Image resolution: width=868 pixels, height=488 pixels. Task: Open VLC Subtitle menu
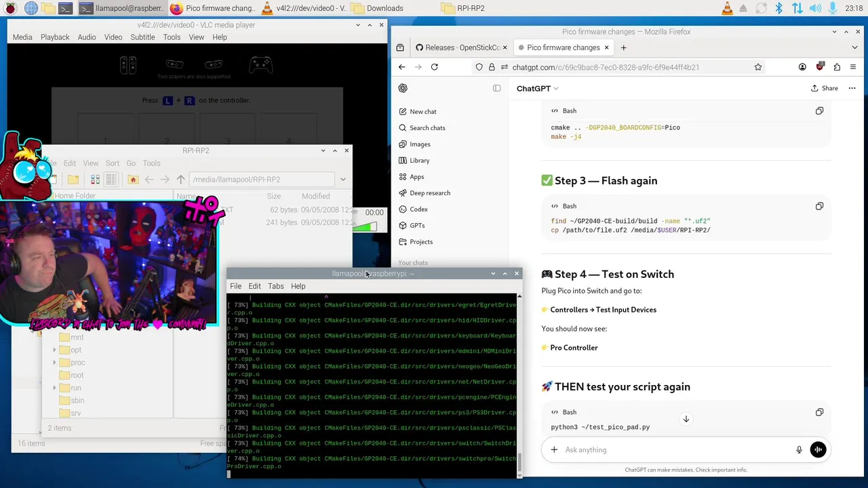[142, 37]
